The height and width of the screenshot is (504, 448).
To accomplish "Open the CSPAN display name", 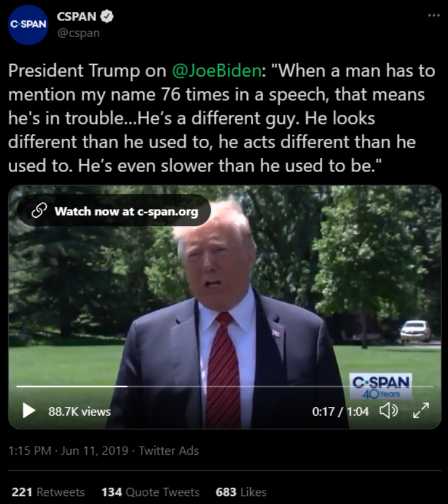I will pos(76,17).
